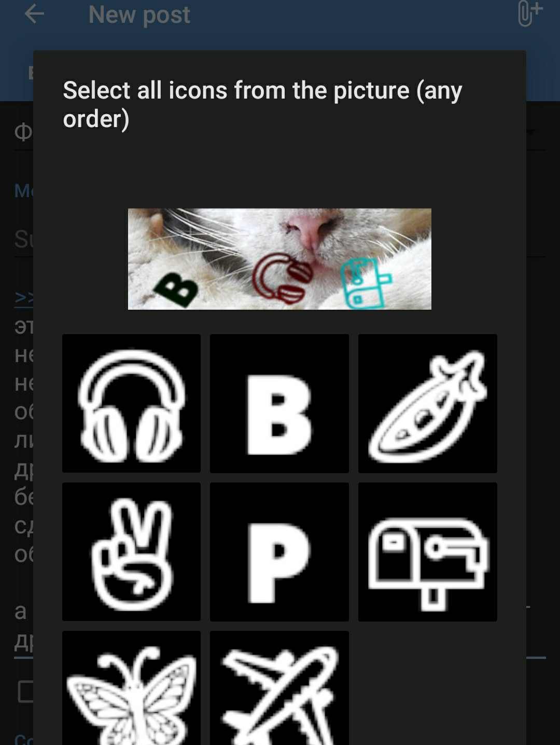Pick the pea pod icon tile

[x=428, y=403]
